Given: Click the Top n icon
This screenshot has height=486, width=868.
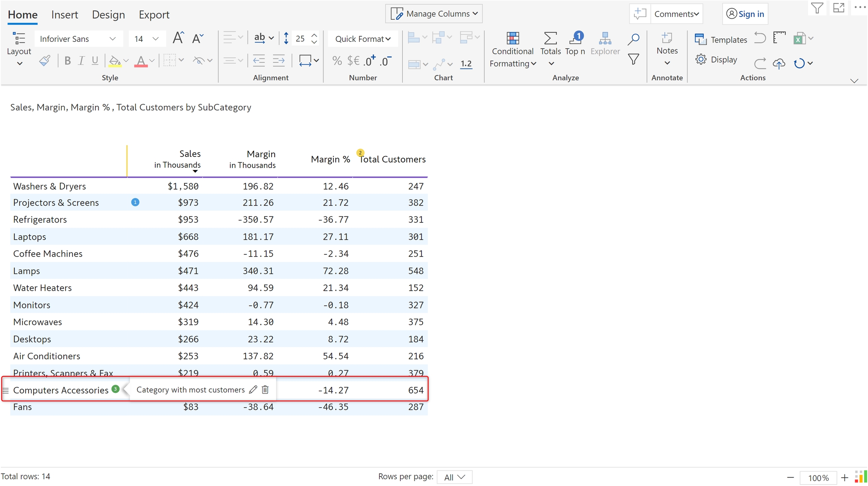Looking at the screenshot, I should 575,38.
